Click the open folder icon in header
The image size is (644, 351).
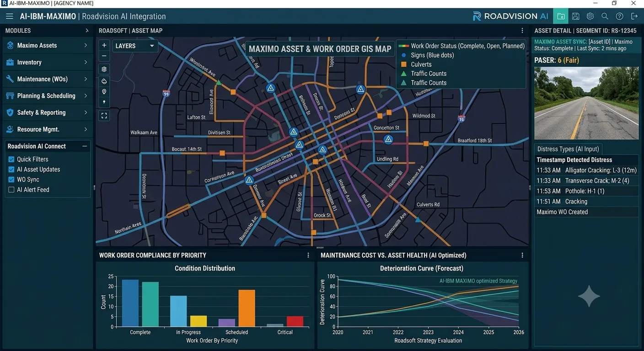click(561, 16)
